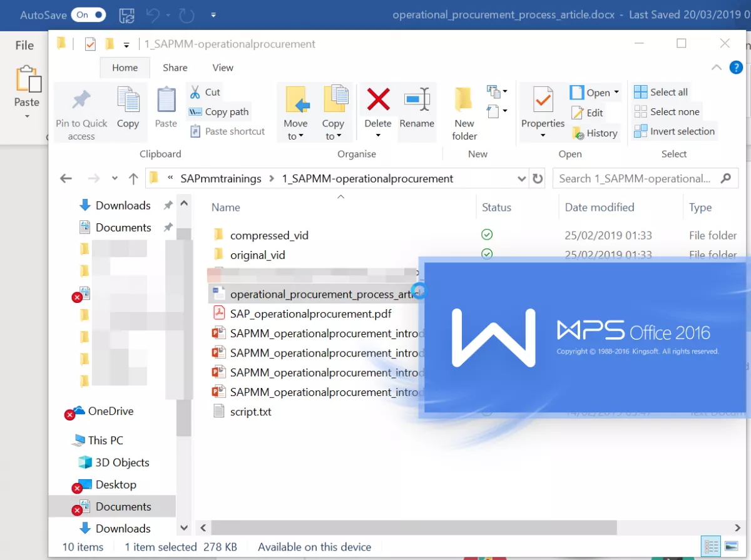Screen dimensions: 751x560
Task: Click the Undo arrow in Word's title bar
Action: click(x=155, y=14)
